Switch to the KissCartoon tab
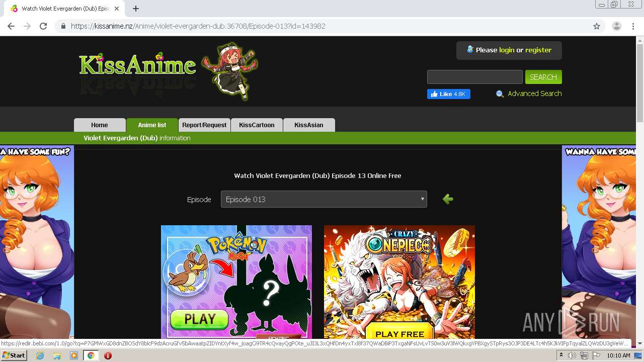644x362 pixels. 257,125
